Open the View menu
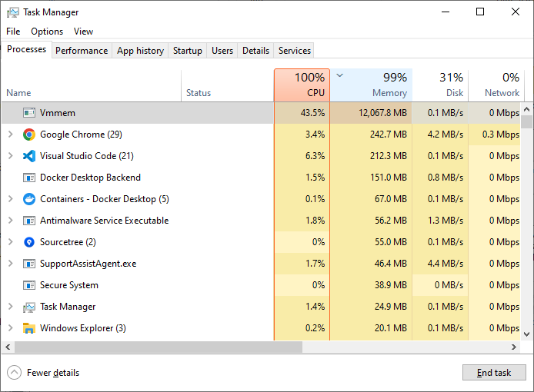The height and width of the screenshot is (392, 534). click(x=83, y=32)
